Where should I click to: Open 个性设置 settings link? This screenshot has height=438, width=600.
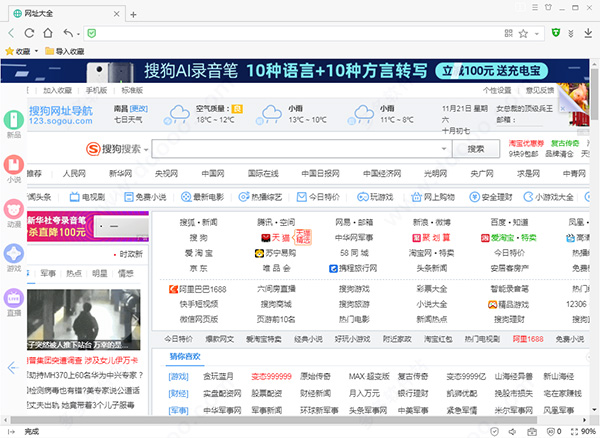point(497,90)
